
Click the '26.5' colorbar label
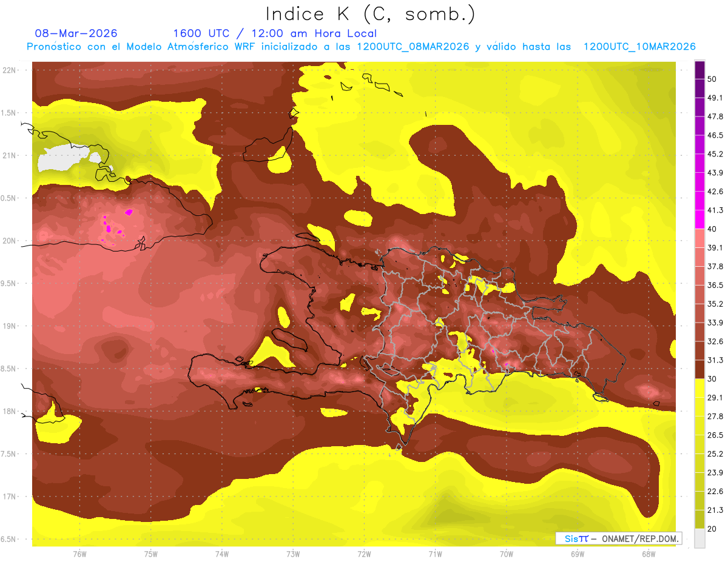point(715,435)
